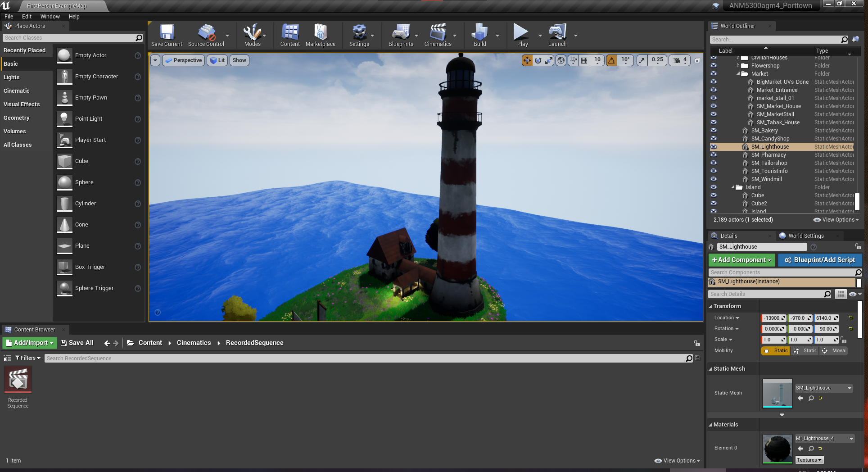868x472 pixels.
Task: Toggle scale snapping icon in viewport
Action: [642, 60]
